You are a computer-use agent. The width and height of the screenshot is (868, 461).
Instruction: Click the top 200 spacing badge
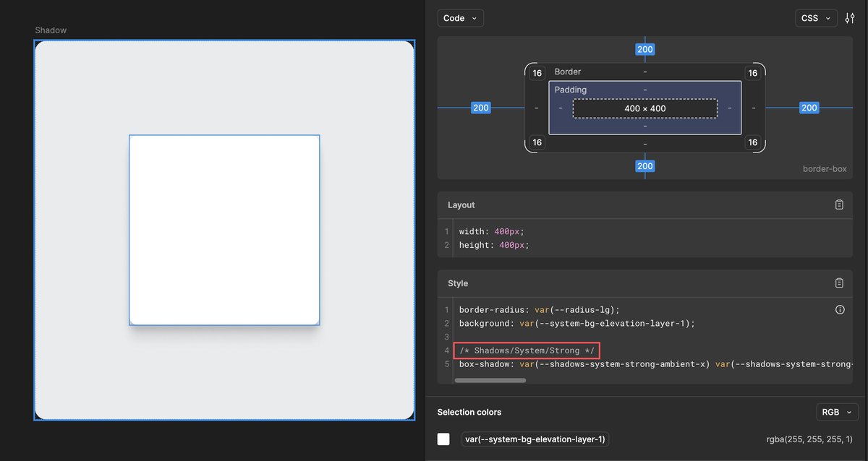coord(644,50)
